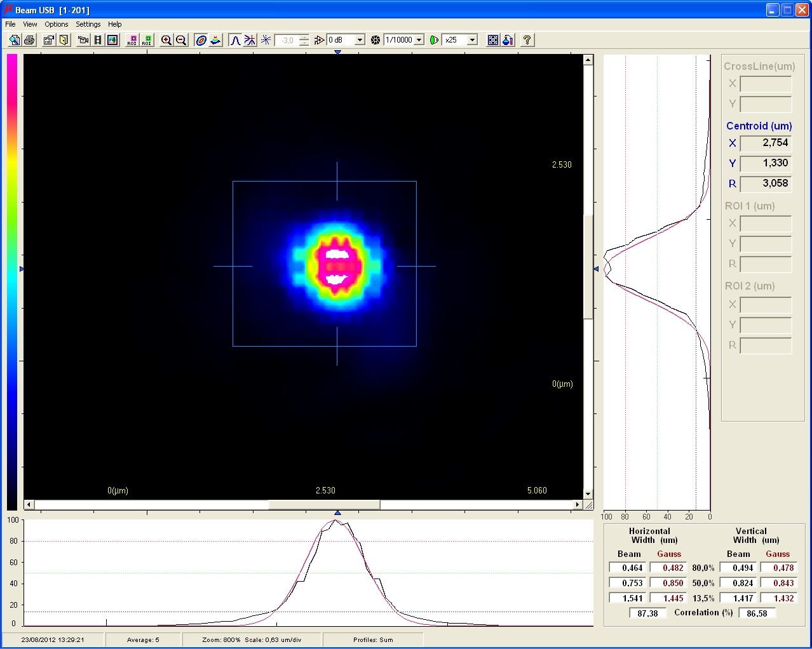Expand the 1/10000 shutter dropdown
The image size is (812, 649).
pos(419,40)
